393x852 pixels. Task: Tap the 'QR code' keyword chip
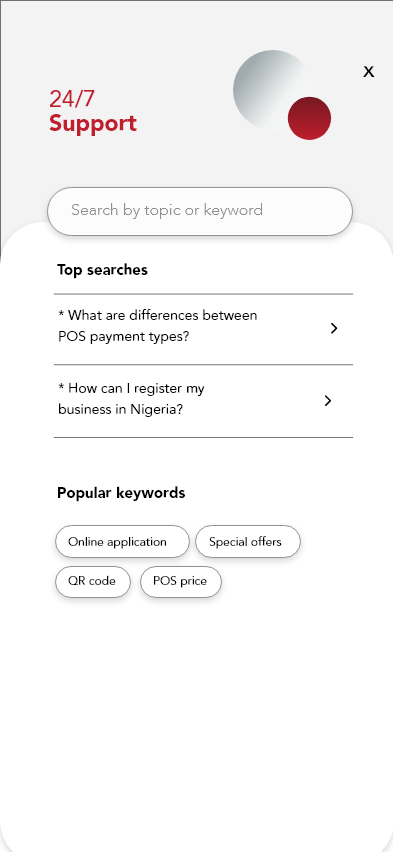(93, 581)
